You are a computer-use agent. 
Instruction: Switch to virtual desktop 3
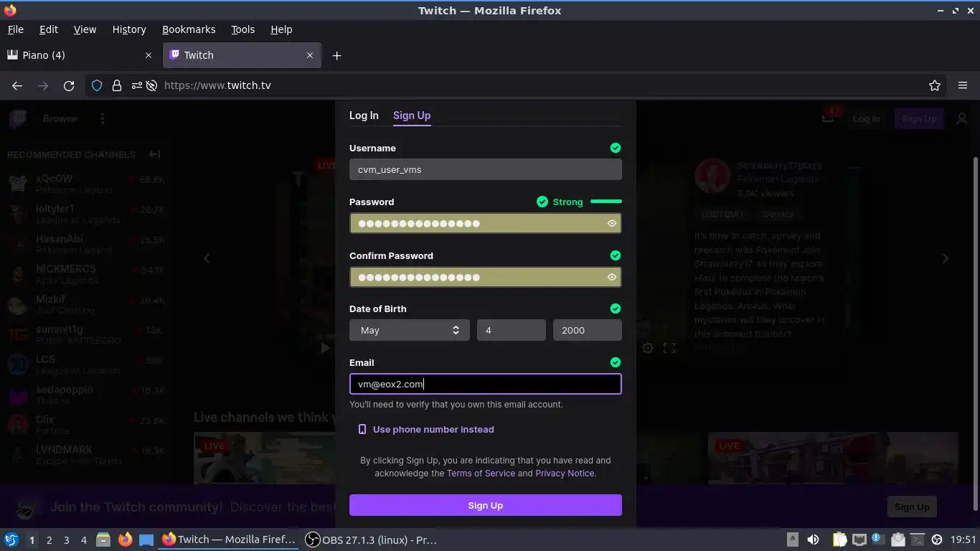[66, 540]
